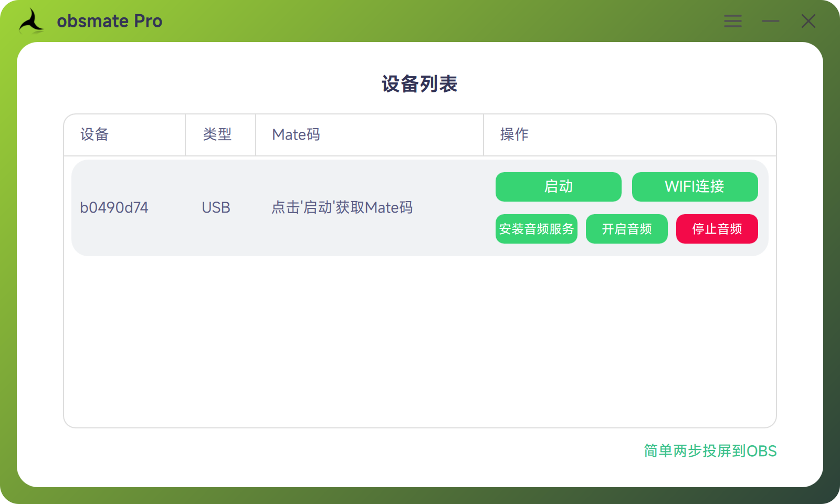Click the obsmate Pro title text
The height and width of the screenshot is (504, 840).
[109, 21]
